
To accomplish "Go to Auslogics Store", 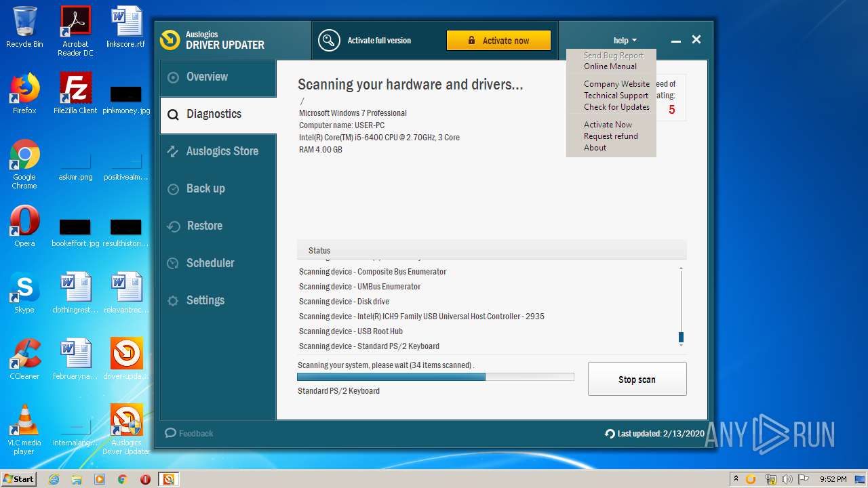I will click(218, 152).
